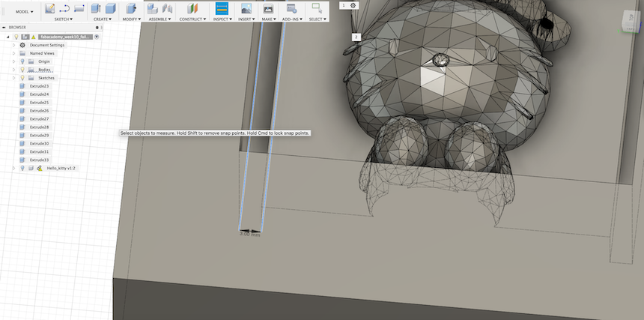644x320 pixels.
Task: Select the Extrude tool in Create group
Action: click(97, 8)
